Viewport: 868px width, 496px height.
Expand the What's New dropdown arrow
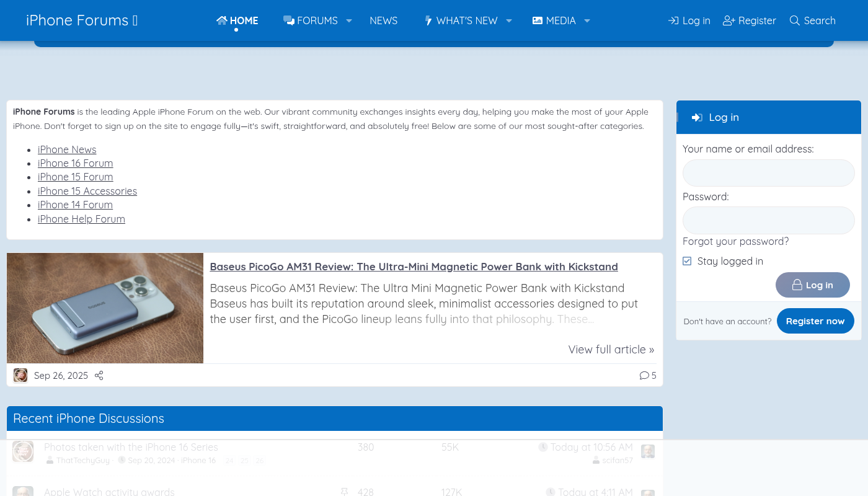tap(508, 20)
